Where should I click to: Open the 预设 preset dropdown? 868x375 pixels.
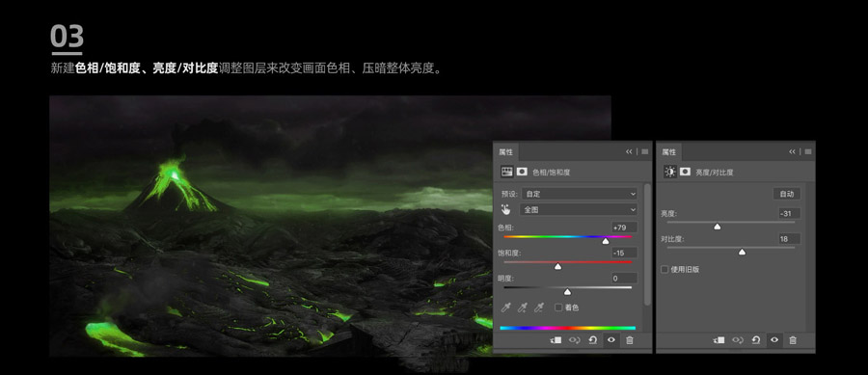click(579, 194)
